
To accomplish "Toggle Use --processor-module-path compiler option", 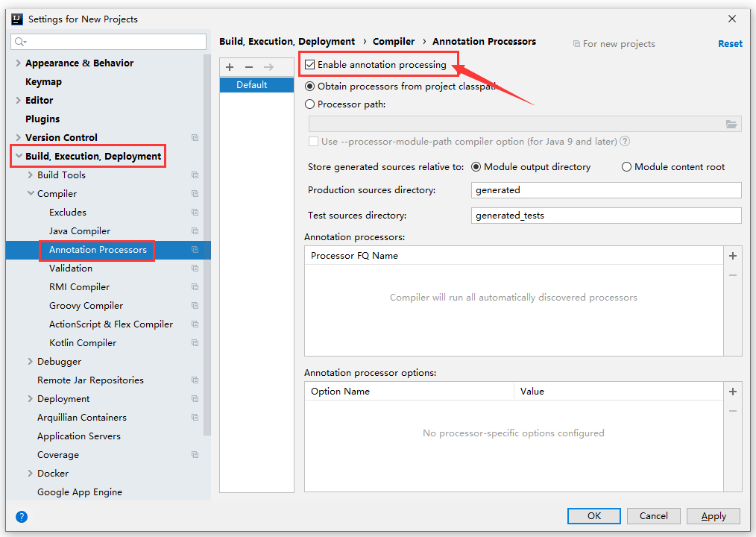I will [x=313, y=142].
